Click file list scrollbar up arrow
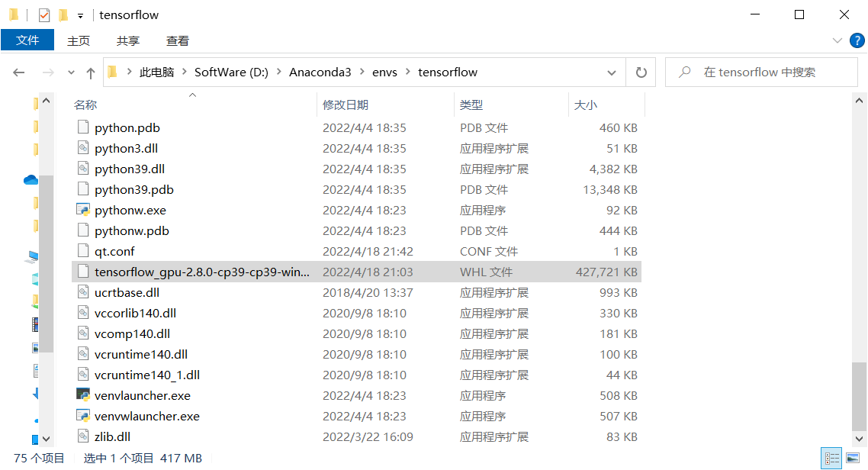Screen dimensions: 868x470 click(859, 101)
